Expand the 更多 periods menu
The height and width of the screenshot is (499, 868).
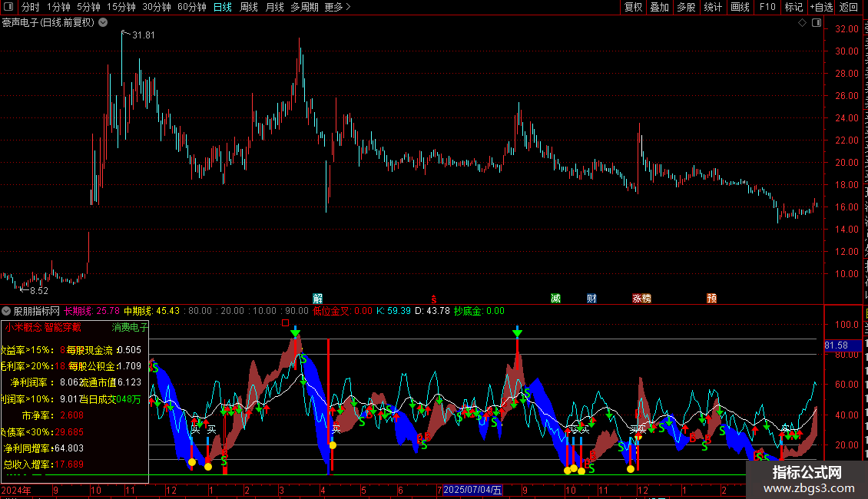point(337,8)
